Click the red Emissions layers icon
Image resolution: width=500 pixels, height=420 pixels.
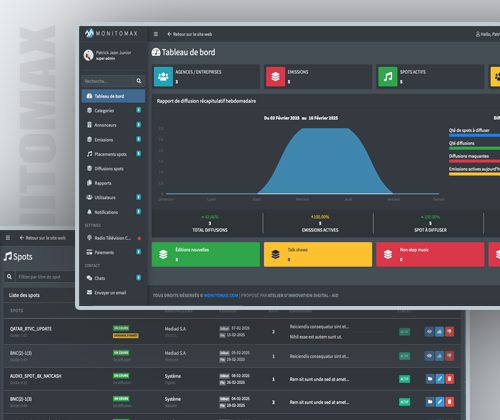(x=275, y=77)
